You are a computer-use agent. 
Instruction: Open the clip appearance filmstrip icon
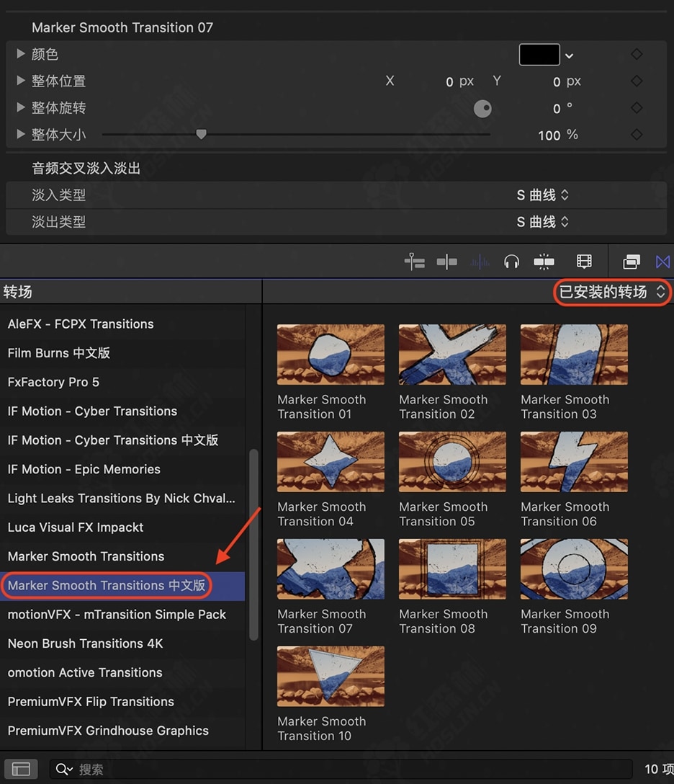click(583, 262)
